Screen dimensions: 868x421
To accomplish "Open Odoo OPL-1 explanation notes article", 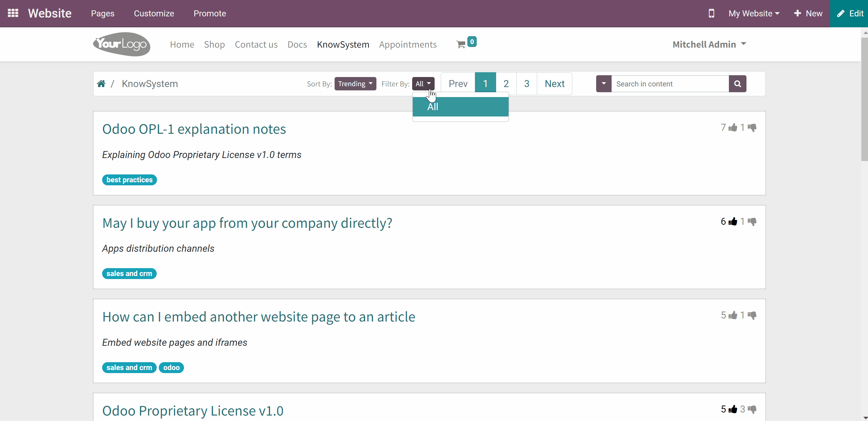I will (x=194, y=129).
